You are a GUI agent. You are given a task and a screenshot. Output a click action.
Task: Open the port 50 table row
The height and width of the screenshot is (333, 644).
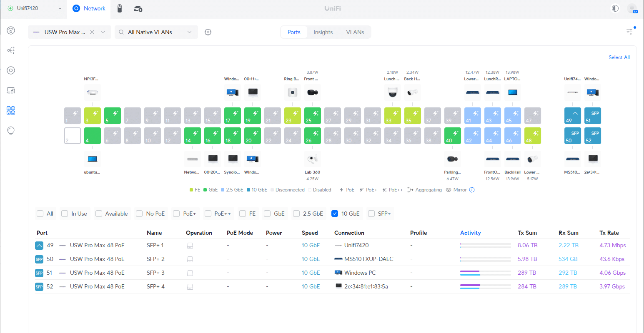pyautogui.click(x=332, y=259)
